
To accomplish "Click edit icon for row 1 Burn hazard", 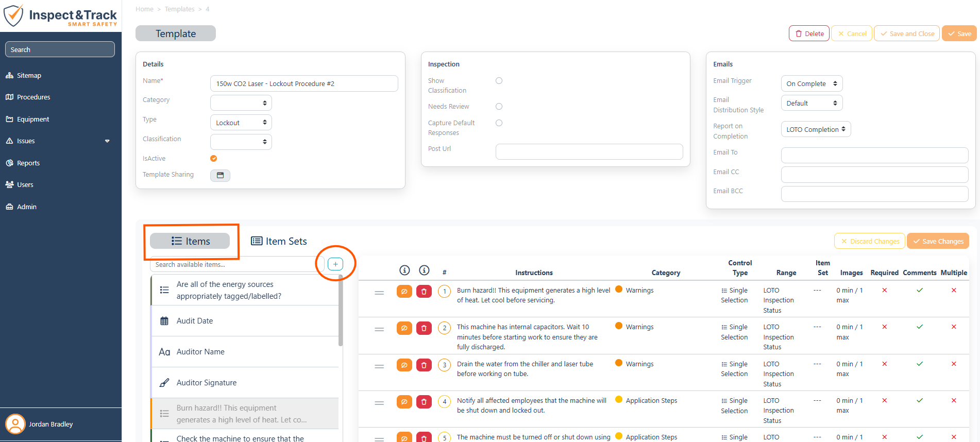I will 404,292.
